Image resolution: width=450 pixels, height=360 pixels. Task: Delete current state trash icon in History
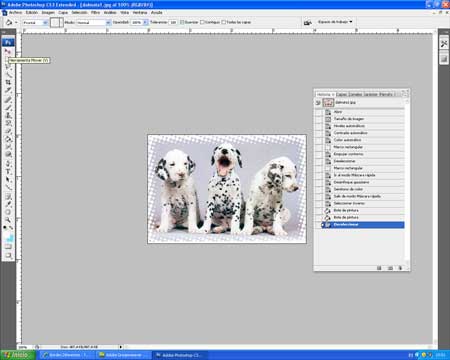[400, 268]
